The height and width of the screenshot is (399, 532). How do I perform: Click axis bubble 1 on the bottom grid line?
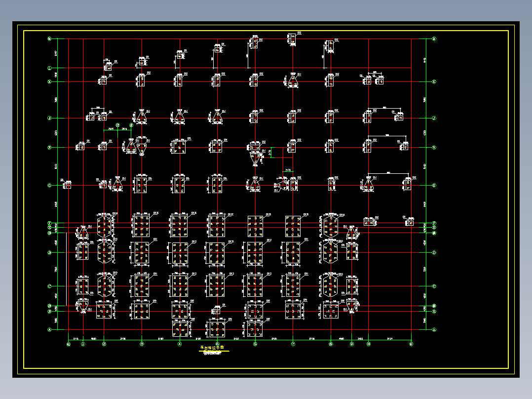(x=83, y=344)
